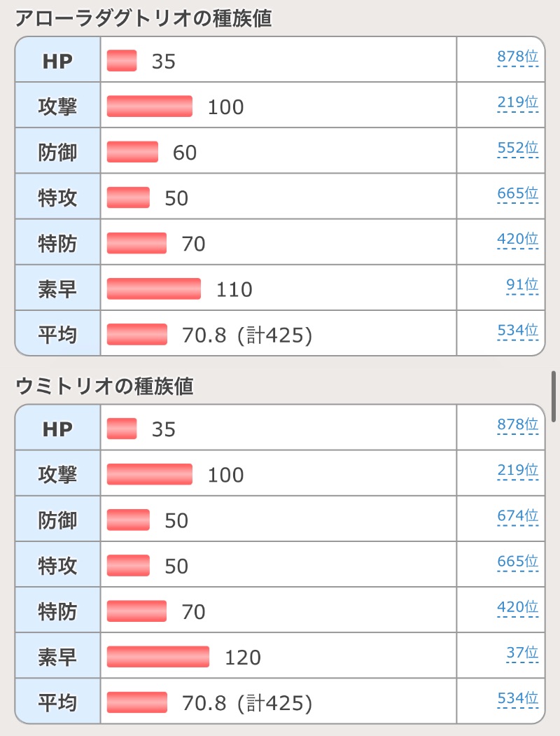Open Alolan Dugtrio's 特防 420位 rank link
Viewport: 560px width, 736px height.
pos(517,239)
